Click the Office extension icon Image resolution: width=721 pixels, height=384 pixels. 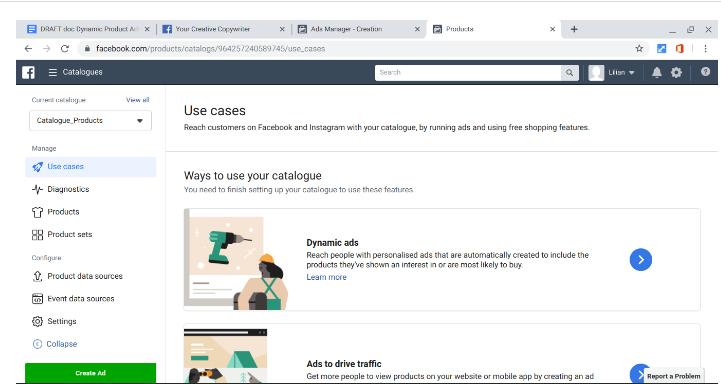point(680,48)
